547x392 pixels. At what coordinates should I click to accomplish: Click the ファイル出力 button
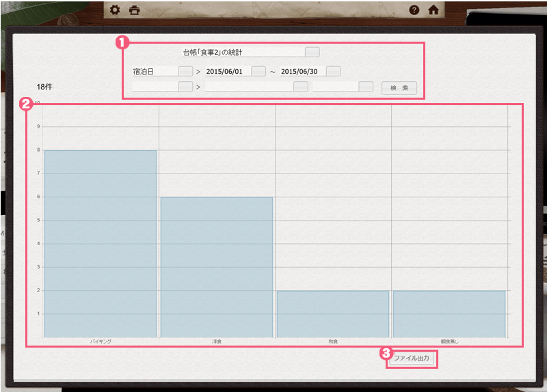tap(411, 359)
